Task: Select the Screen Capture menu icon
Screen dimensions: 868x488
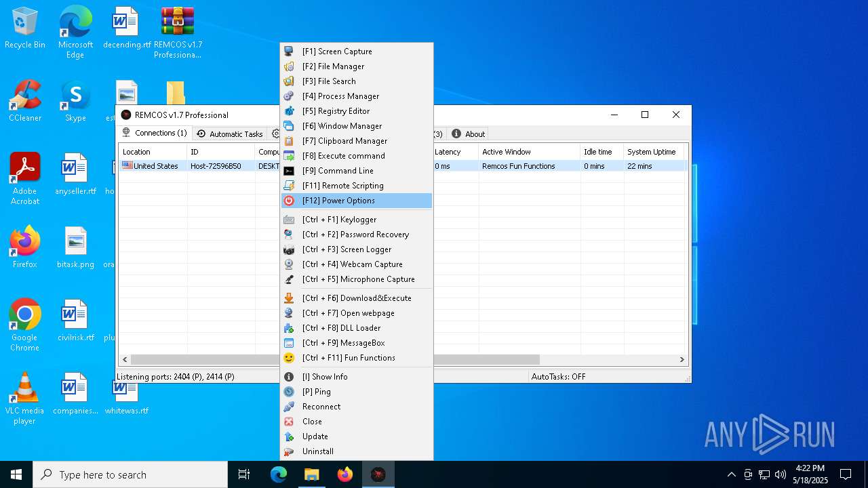Action: 289,52
